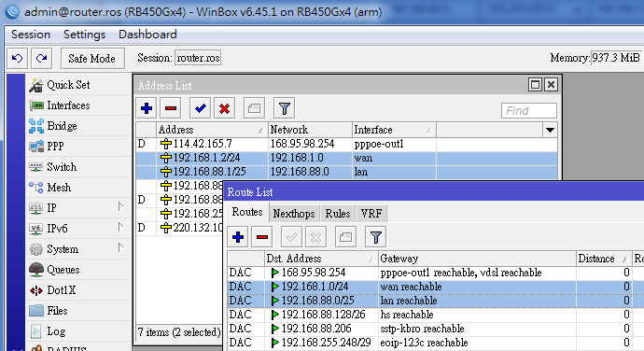Sort by Distance column header
This screenshot has width=644, height=351.
click(603, 259)
